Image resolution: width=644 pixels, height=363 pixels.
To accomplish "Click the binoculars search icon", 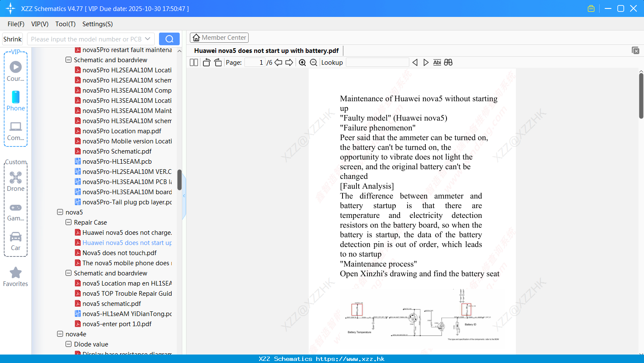I will [448, 63].
